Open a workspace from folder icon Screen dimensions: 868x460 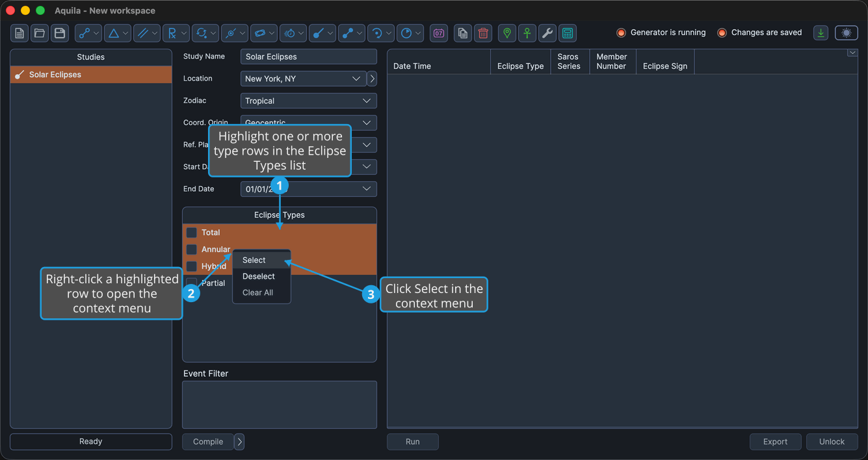point(40,33)
